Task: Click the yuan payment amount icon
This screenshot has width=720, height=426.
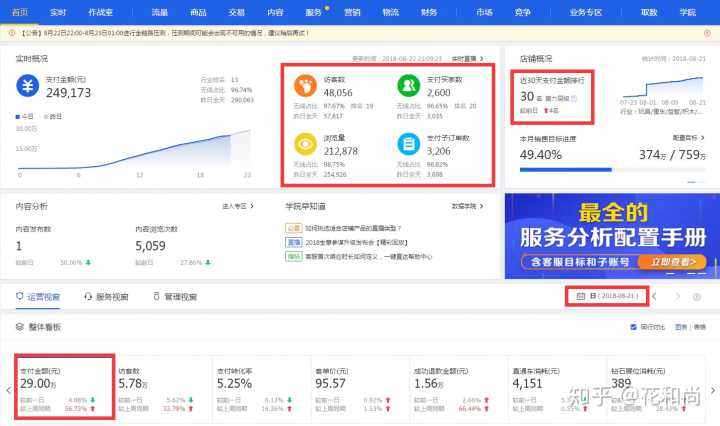Action: (x=28, y=87)
